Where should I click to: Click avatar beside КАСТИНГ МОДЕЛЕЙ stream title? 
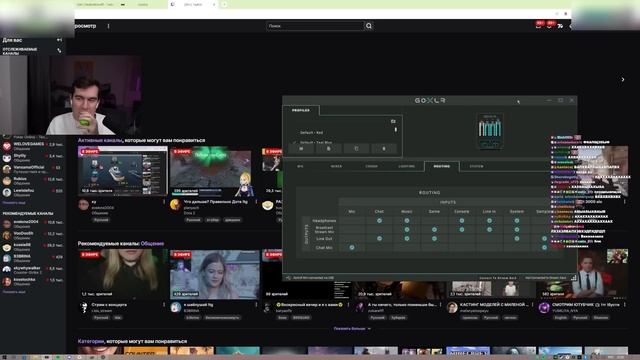pos(452,307)
